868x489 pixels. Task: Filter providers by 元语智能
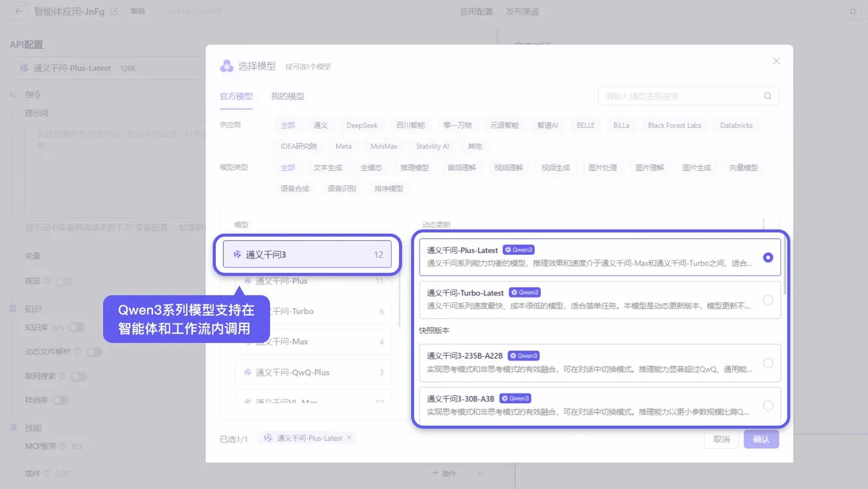click(x=504, y=125)
